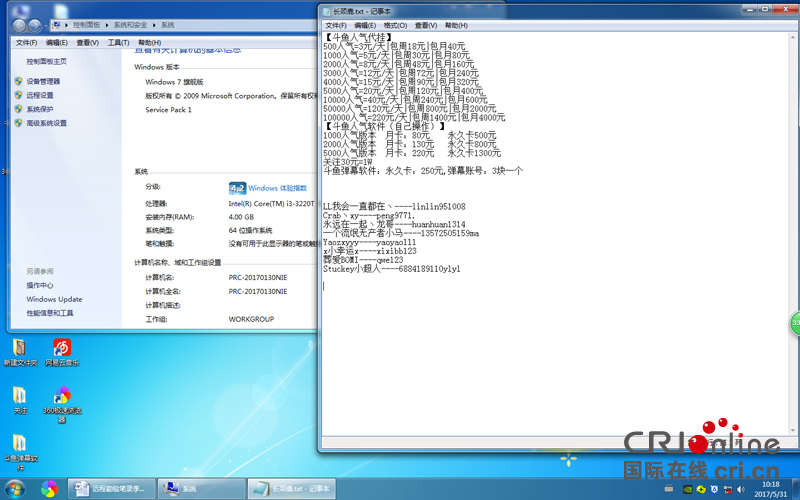Click the line starting 斗鱼弹幕软件：永久卡 in Notepad

(x=423, y=171)
